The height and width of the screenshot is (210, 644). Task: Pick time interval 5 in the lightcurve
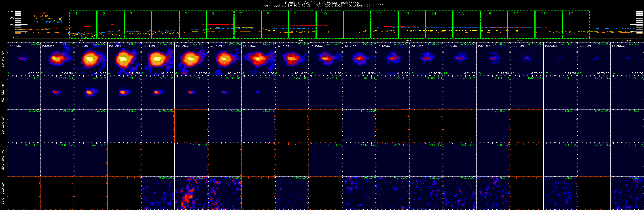point(193,25)
